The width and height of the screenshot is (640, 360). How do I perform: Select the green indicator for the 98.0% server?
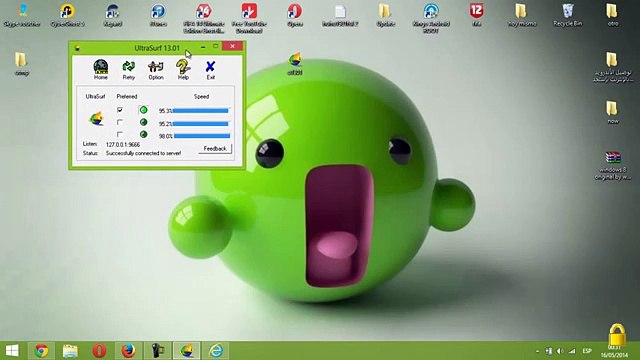pos(143,134)
